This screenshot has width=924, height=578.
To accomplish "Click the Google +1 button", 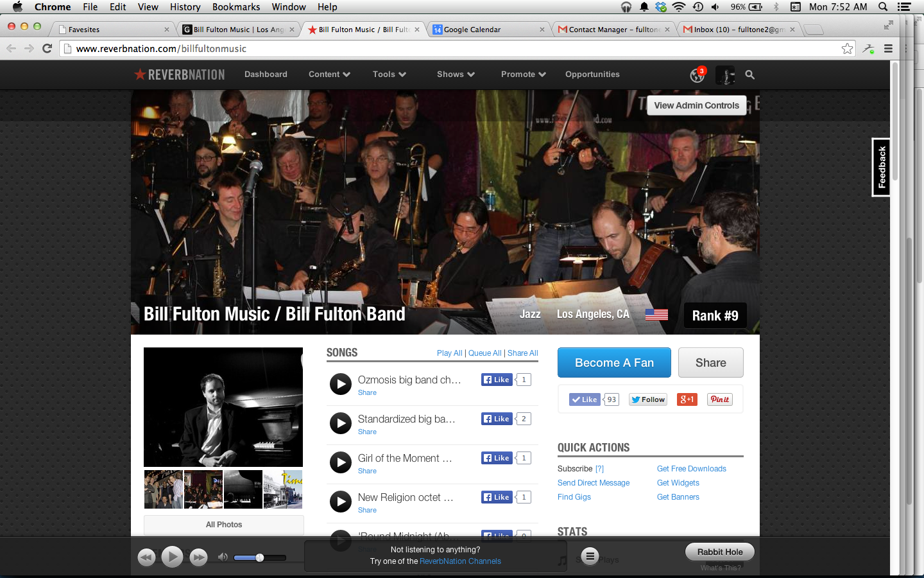I will (x=687, y=399).
